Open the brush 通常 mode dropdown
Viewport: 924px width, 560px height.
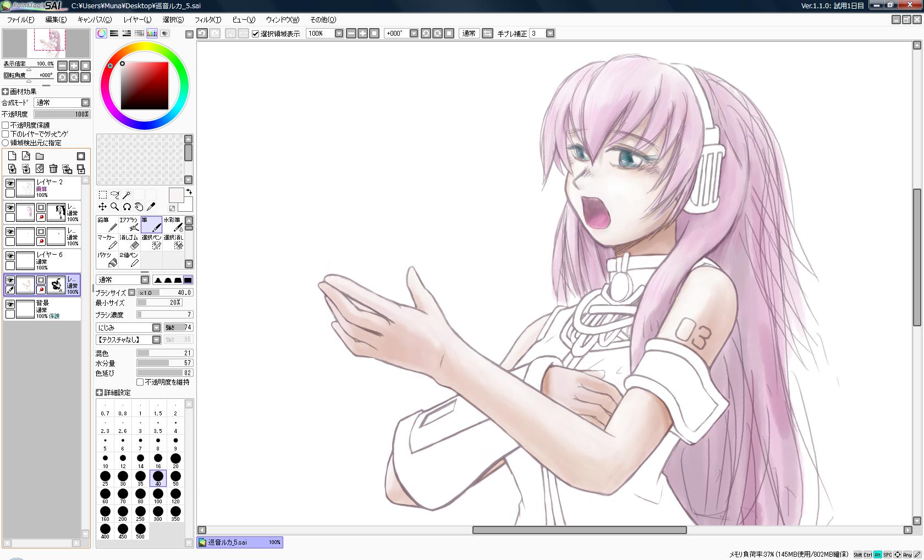[145, 280]
